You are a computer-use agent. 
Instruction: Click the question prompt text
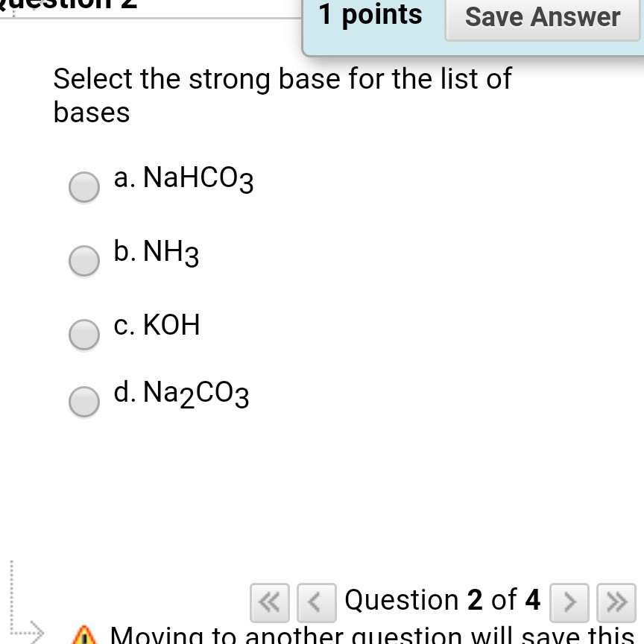pyautogui.click(x=282, y=95)
